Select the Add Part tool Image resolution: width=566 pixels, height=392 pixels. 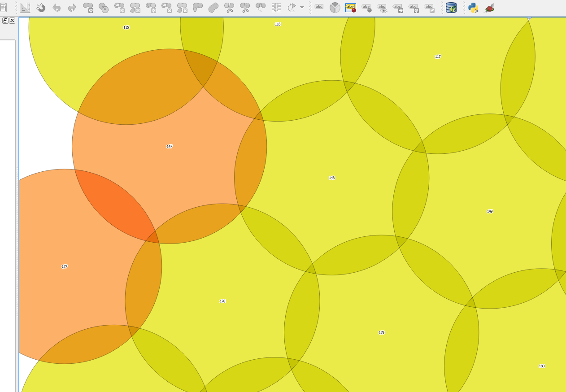[x=135, y=7]
